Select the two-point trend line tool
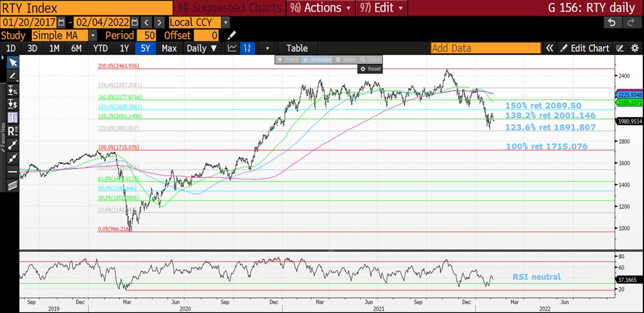The image size is (644, 313). click(13, 144)
